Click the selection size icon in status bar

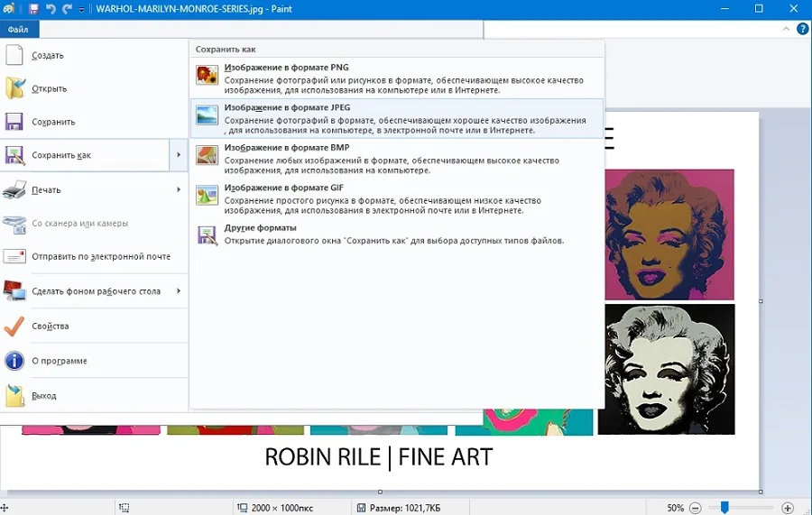[x=124, y=508]
